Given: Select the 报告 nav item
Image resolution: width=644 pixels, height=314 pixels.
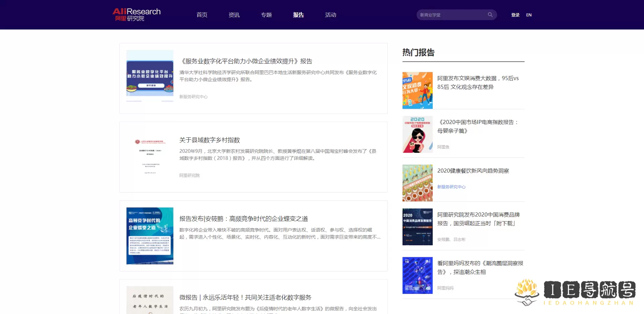Looking at the screenshot, I should (x=299, y=15).
